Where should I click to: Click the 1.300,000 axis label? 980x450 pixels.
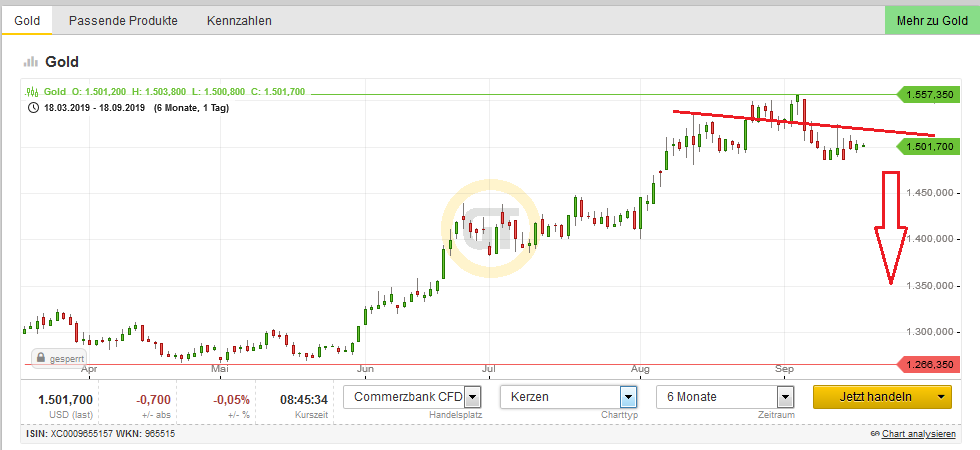click(x=929, y=332)
